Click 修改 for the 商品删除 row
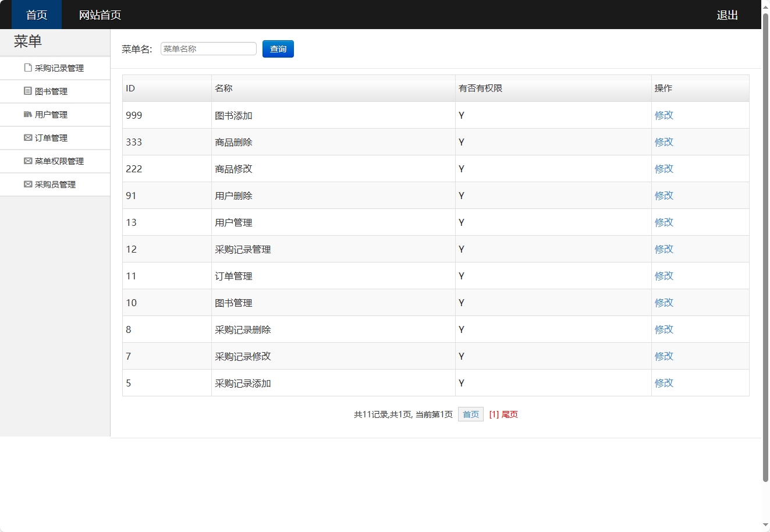This screenshot has width=770, height=532. coord(663,141)
